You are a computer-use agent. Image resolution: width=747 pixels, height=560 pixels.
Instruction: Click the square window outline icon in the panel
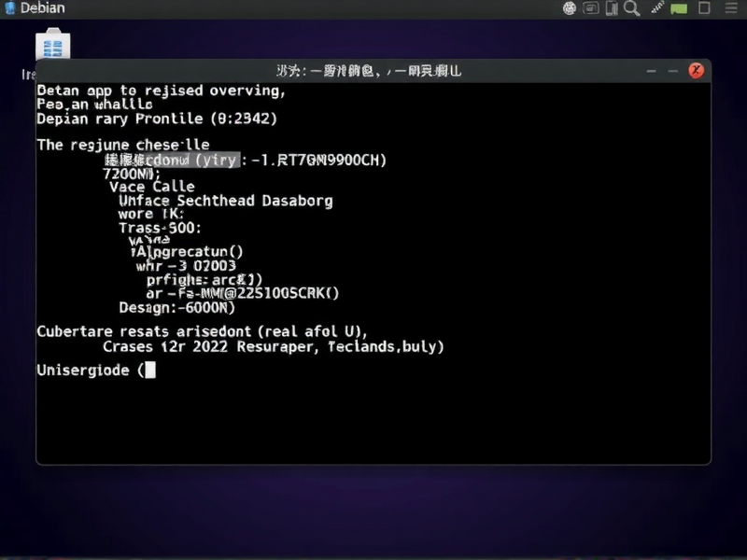704,7
